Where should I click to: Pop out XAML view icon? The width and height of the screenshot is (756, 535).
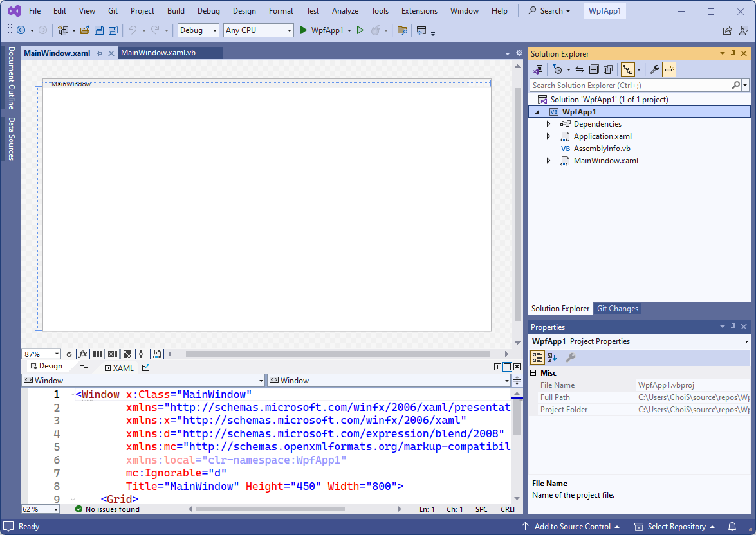(x=146, y=368)
